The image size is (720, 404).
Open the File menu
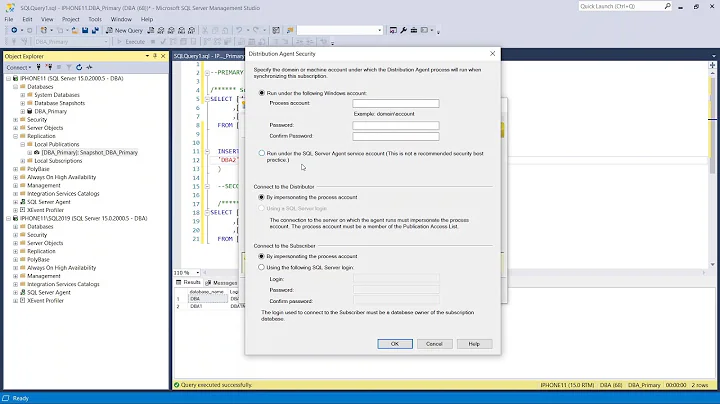9,19
